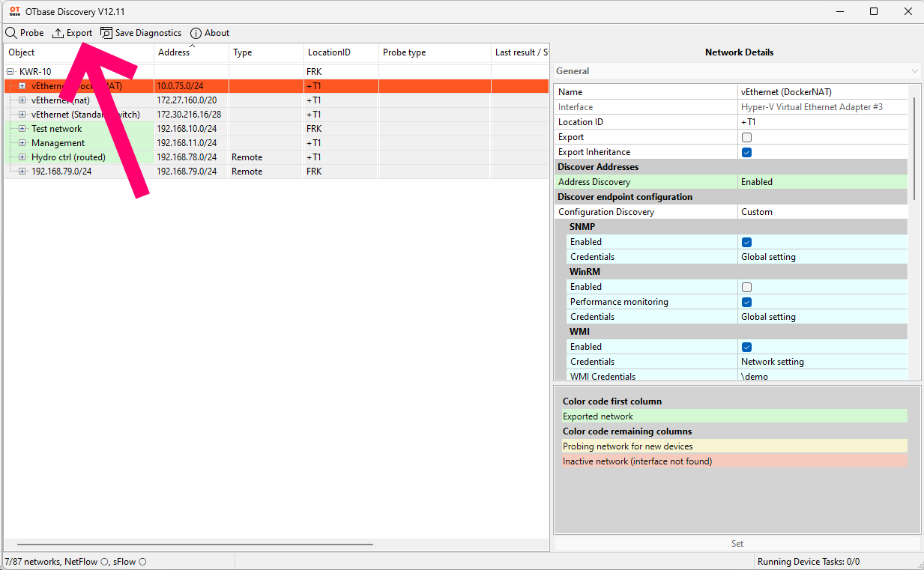Expand the vEthernet (nat) node
Screen dimensions: 924x570
click(x=22, y=100)
